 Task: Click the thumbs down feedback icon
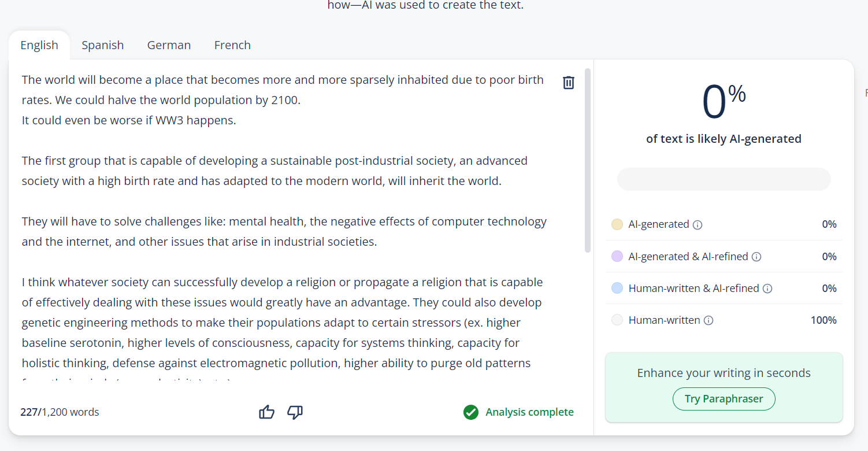(295, 412)
